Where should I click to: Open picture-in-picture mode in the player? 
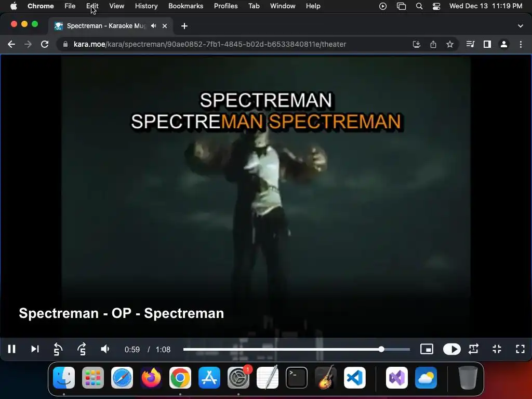click(427, 349)
